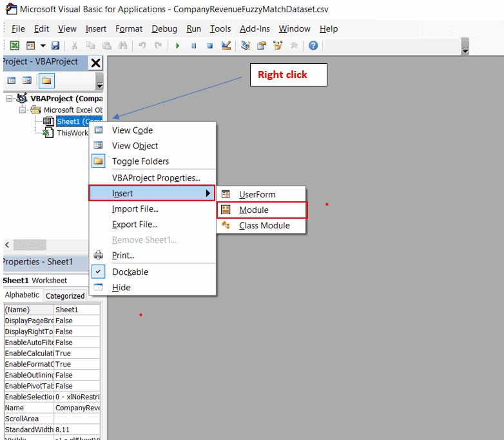Collapse the VBAProject tree node
This screenshot has width=504, height=440.
click(9, 99)
